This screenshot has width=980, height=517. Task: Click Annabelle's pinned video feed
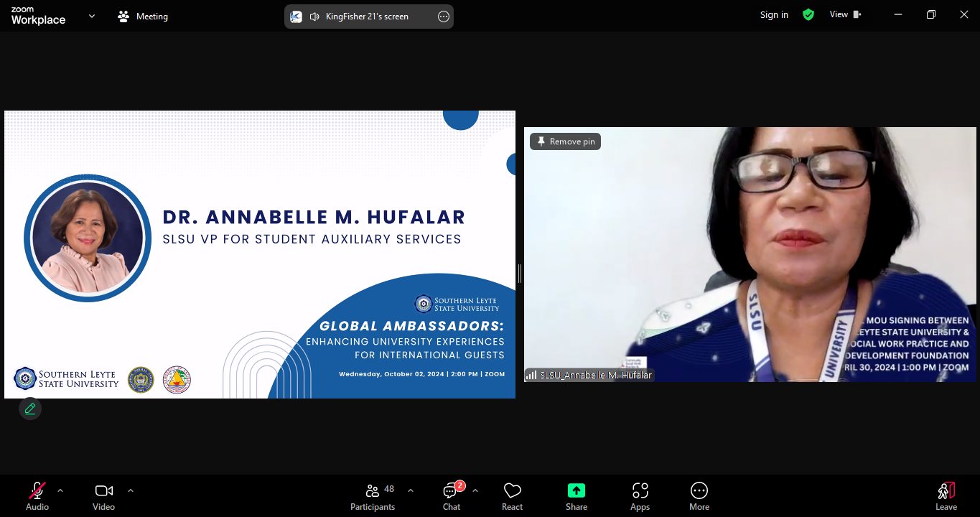pyautogui.click(x=750, y=254)
